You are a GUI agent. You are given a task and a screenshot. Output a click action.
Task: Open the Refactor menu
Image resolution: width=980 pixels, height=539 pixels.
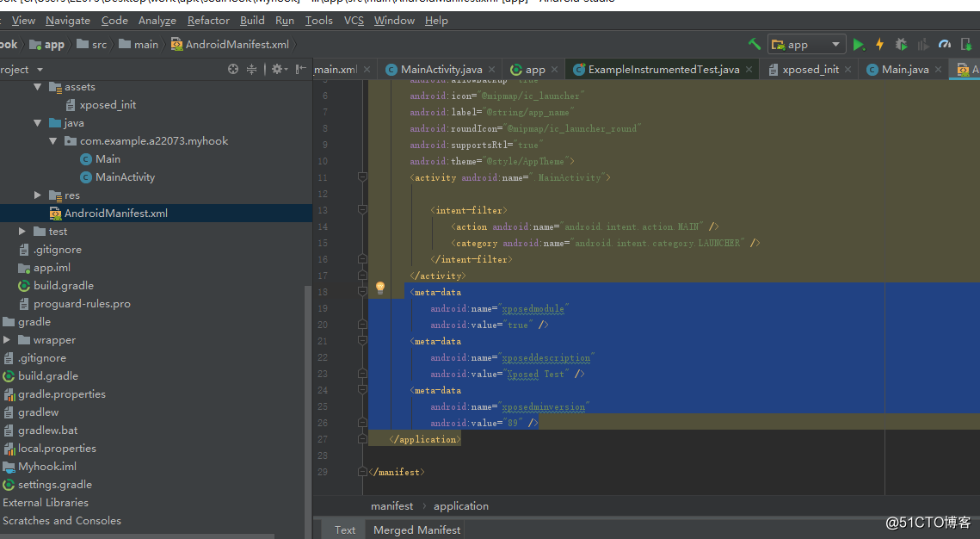coord(208,21)
